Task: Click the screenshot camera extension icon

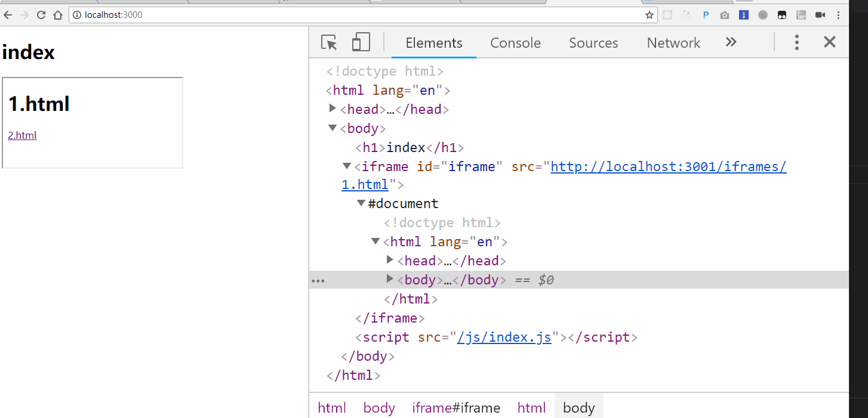Action: click(724, 15)
